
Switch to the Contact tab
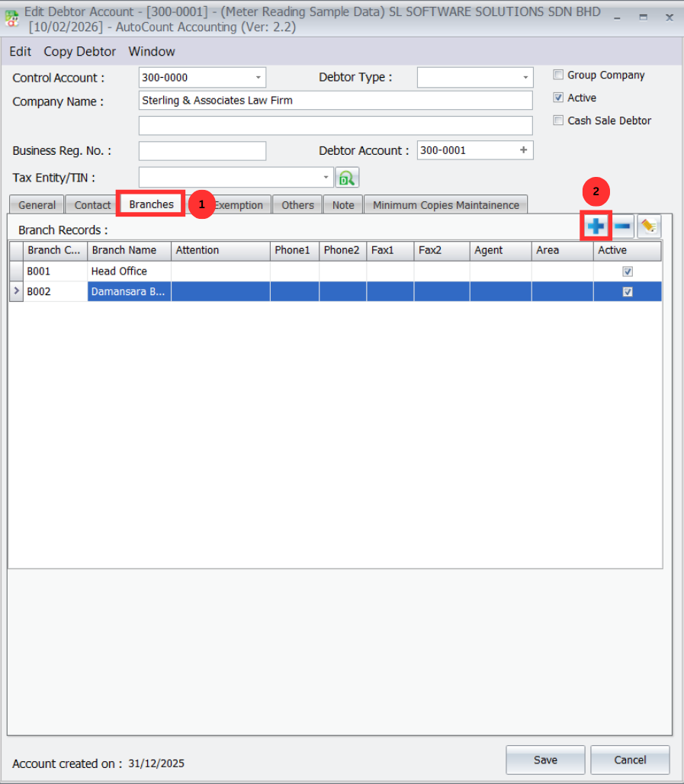[x=92, y=205]
